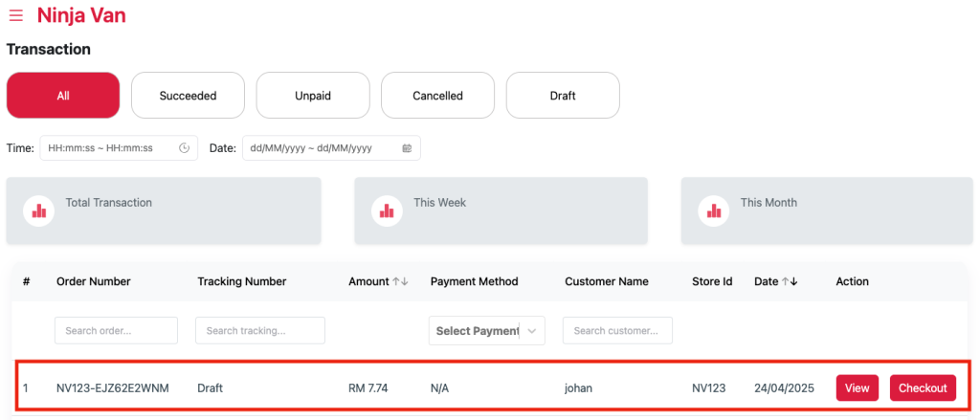Click the Order Number column header
This screenshot has width=980, height=420.
coord(93,282)
